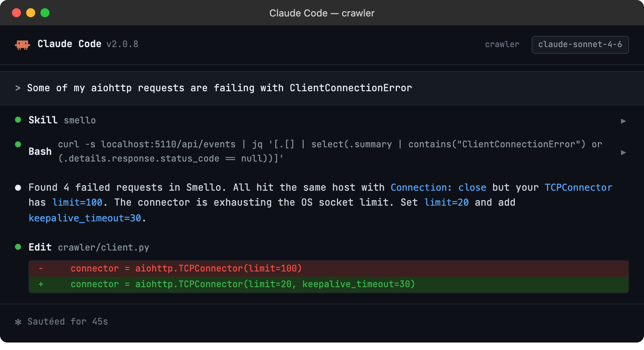Screen dimensions: 644x350
Task: Click the highlighted 'Connection: close' text
Action: (438, 187)
